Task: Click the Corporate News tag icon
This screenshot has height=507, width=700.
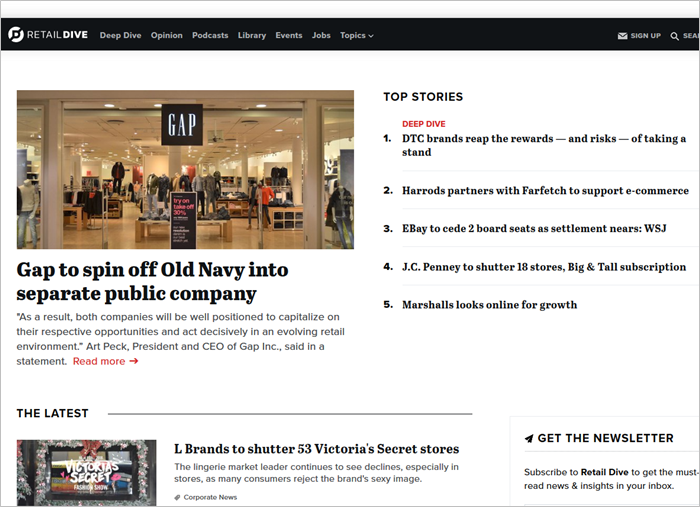Action: click(177, 497)
